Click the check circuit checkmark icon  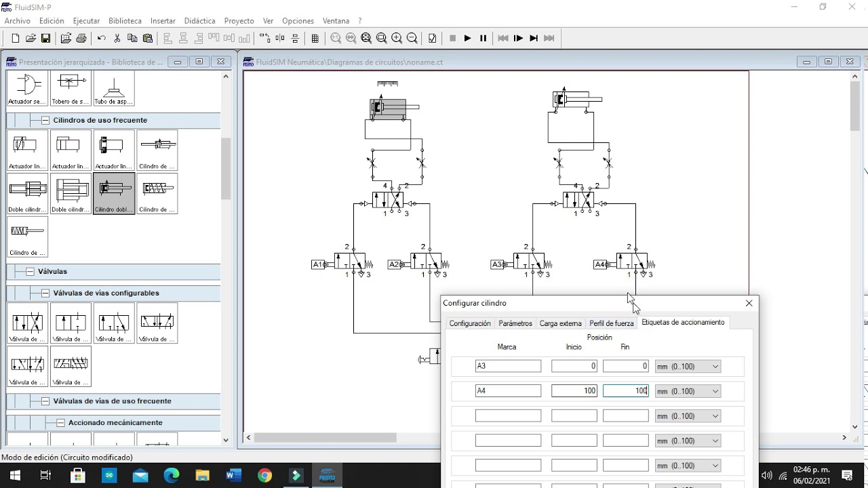pos(433,39)
